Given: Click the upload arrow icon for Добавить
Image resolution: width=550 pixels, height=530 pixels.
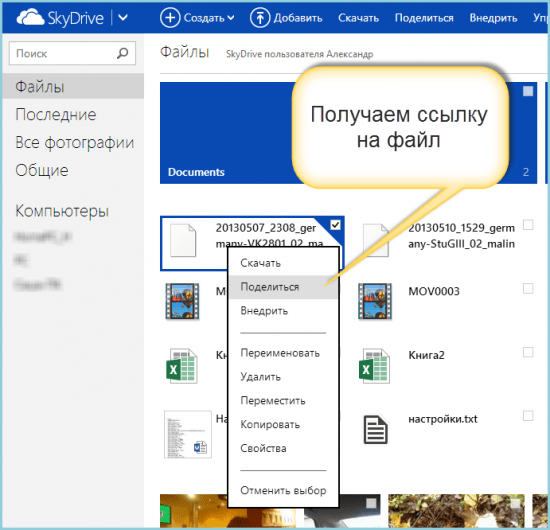Looking at the screenshot, I should pos(260,17).
